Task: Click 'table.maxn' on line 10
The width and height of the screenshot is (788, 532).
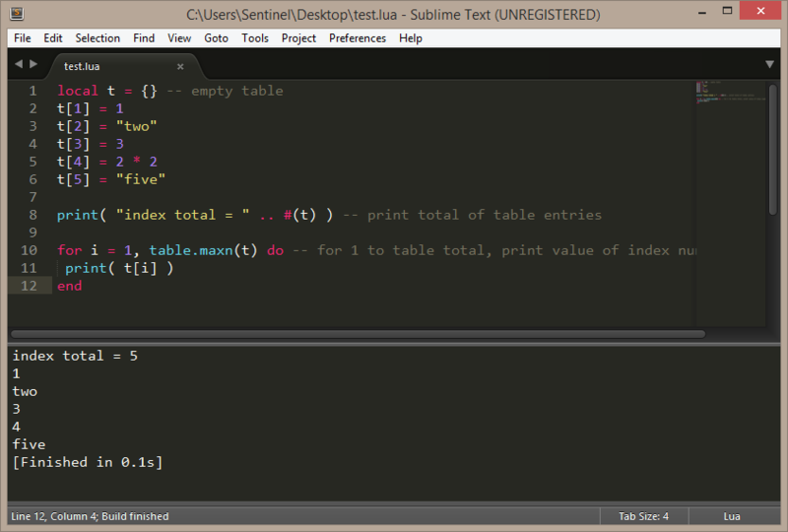Action: pos(191,250)
